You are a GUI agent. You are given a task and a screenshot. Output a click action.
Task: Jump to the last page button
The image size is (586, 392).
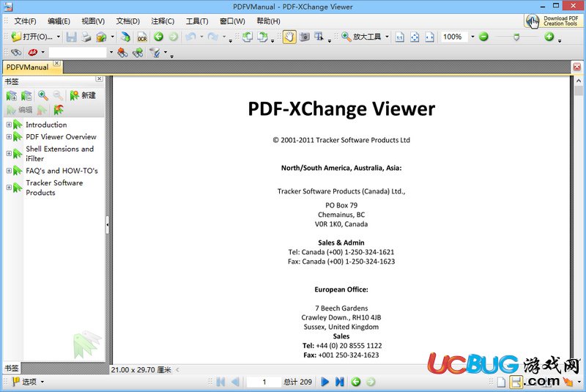tap(339, 382)
